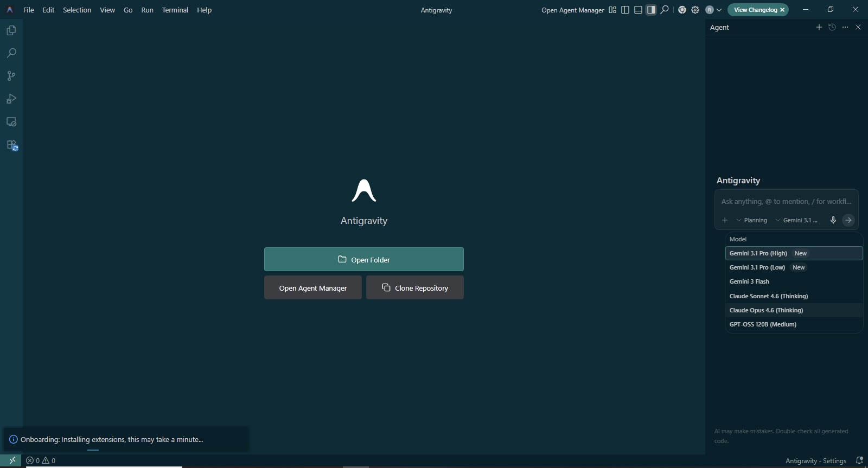
Task: Open the Explorer view in the activity bar
Action: point(11,30)
